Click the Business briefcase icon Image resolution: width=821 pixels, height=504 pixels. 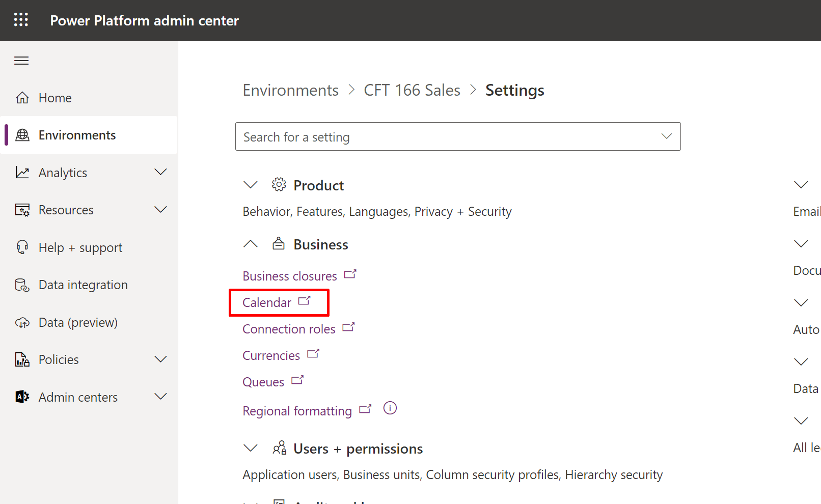279,243
